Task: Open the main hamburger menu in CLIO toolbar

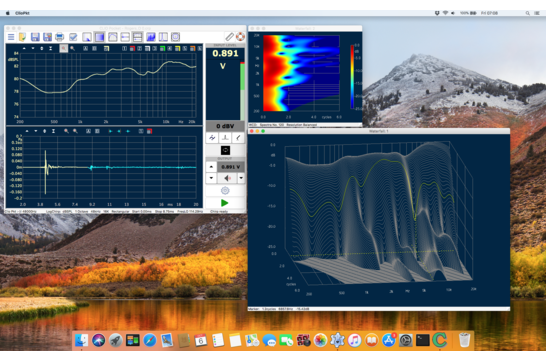Action: [11, 37]
